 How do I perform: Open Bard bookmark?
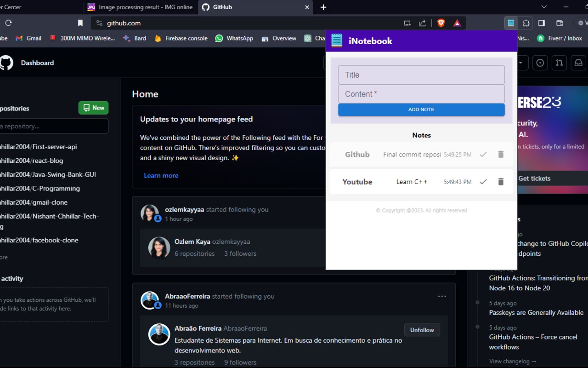click(x=134, y=38)
